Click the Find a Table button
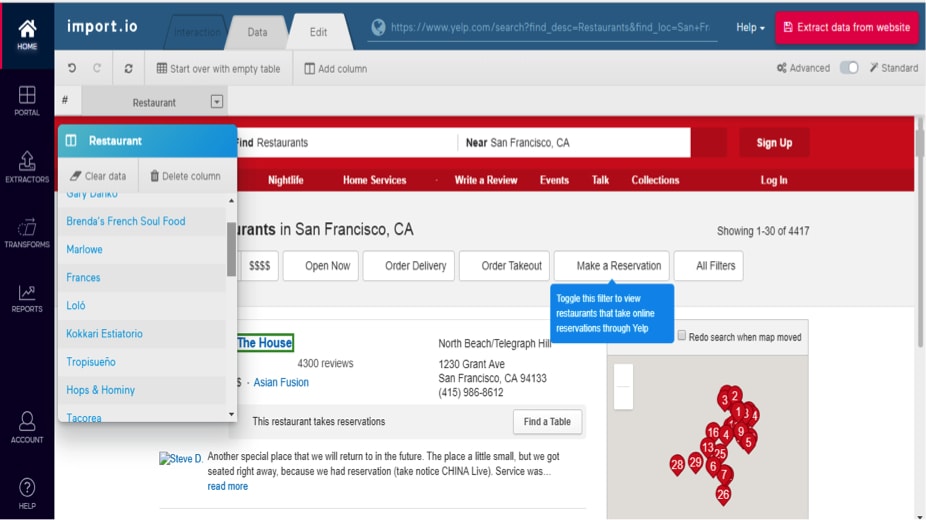 tap(547, 421)
